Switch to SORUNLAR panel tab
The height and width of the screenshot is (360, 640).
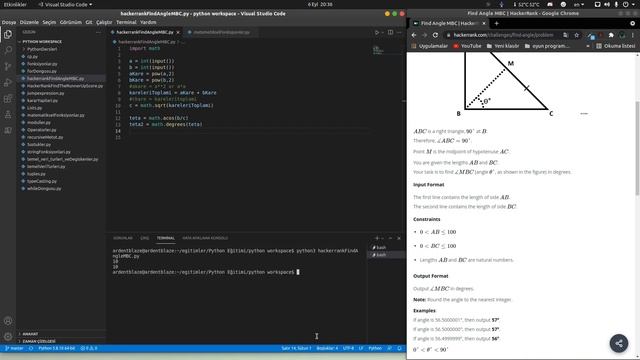coord(123,238)
